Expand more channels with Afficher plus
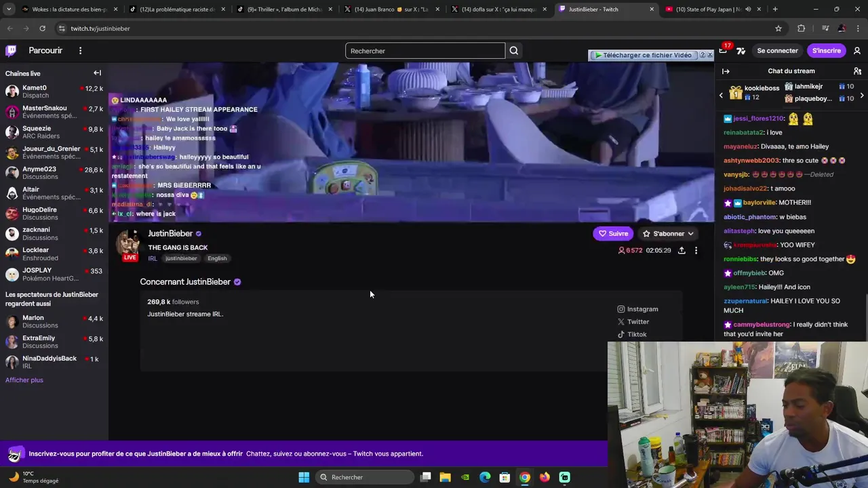The image size is (868, 488). [x=24, y=380]
